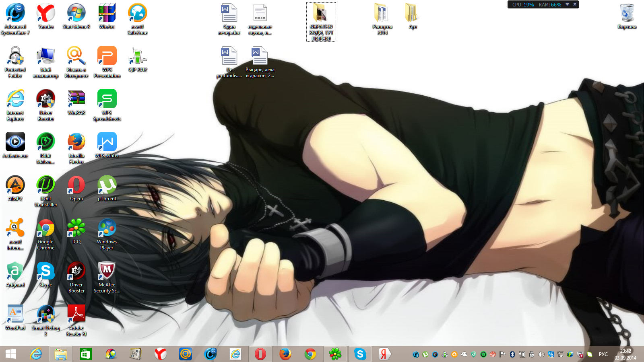
Task: Switch input language РУС indicator
Action: coord(603,354)
